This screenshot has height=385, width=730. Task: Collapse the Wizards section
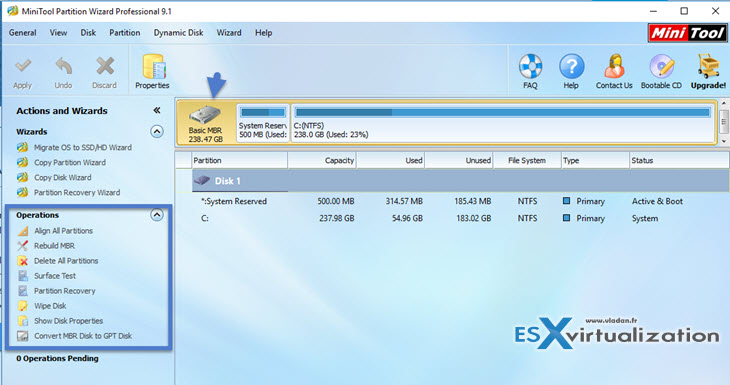pos(157,132)
